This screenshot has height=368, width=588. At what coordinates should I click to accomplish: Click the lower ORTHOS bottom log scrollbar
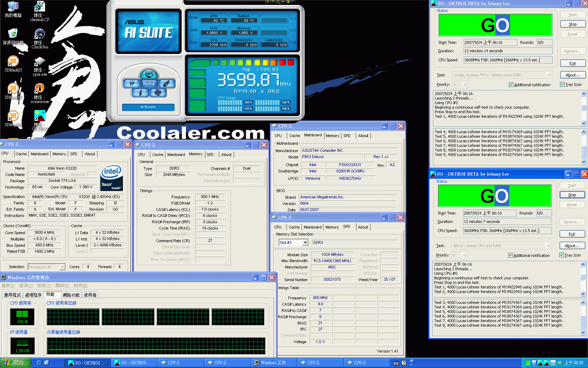tap(583, 318)
